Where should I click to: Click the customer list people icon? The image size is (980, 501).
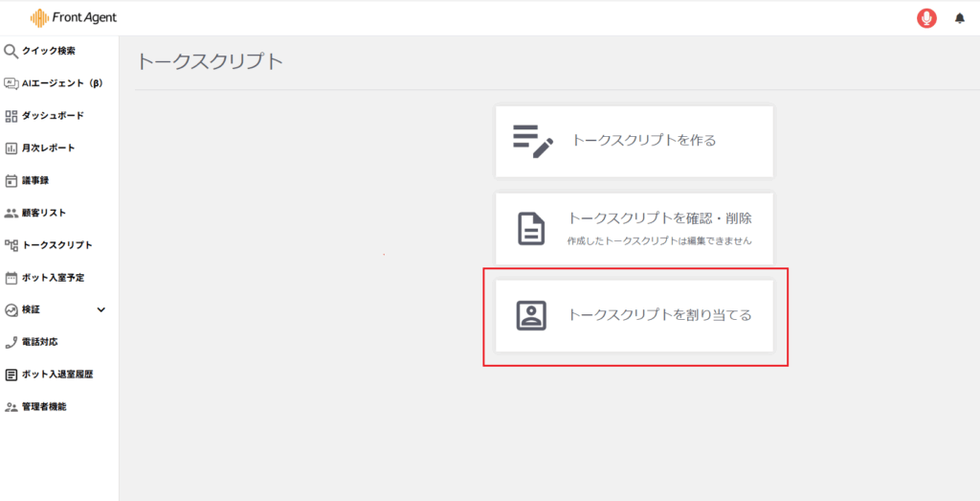pyautogui.click(x=11, y=213)
